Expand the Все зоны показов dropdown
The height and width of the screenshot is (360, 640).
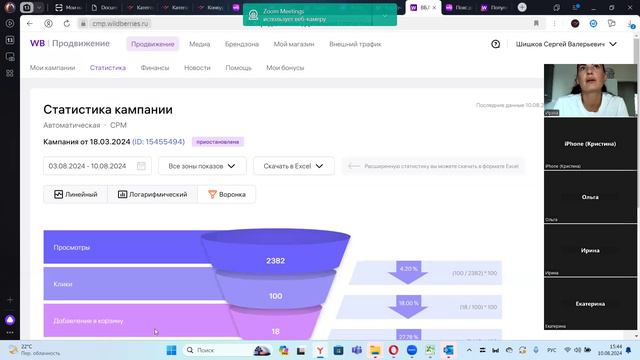pyautogui.click(x=202, y=166)
